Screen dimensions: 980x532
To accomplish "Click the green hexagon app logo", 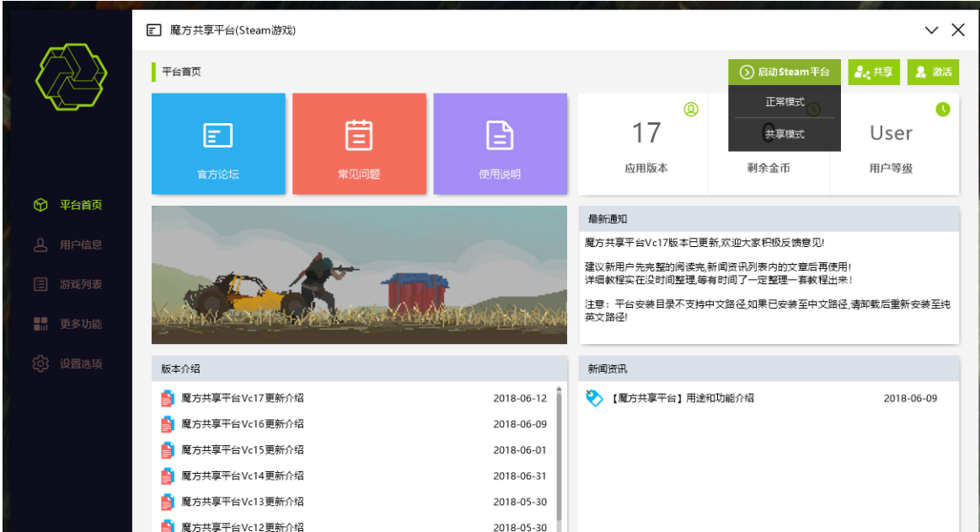I will click(71, 76).
